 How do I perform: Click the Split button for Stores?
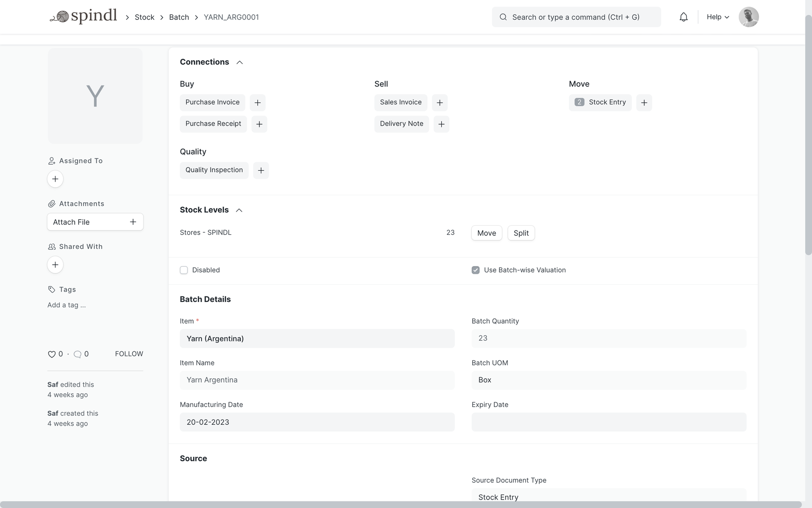pos(521,233)
